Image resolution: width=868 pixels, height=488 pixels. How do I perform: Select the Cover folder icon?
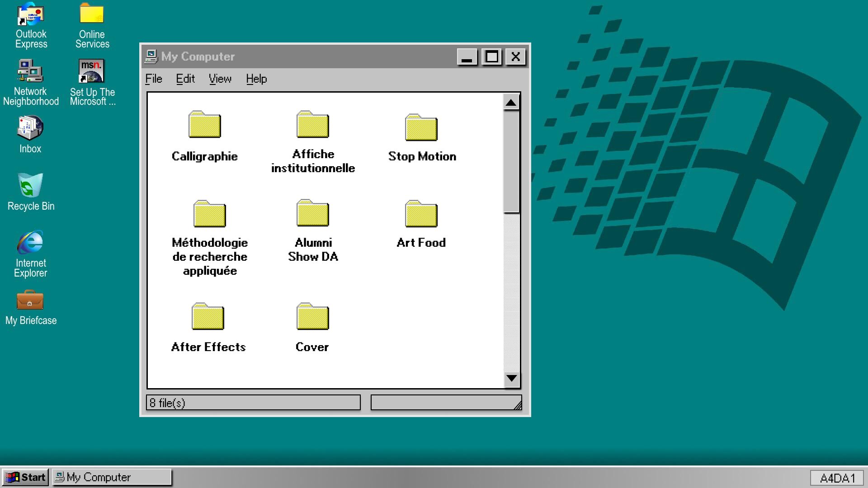[x=313, y=316]
